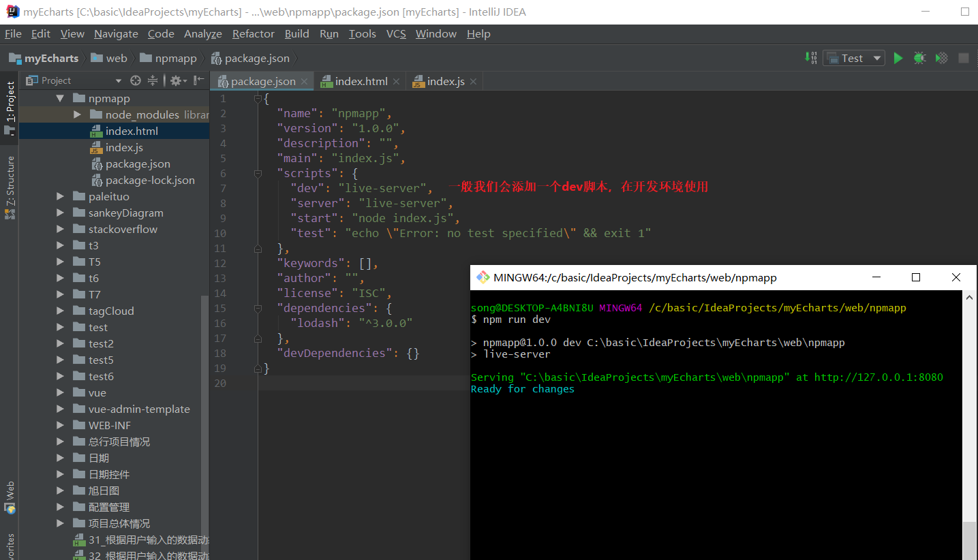Click the "npm run dev" command in terminal
Image resolution: width=978 pixels, height=560 pixels.
pos(517,320)
